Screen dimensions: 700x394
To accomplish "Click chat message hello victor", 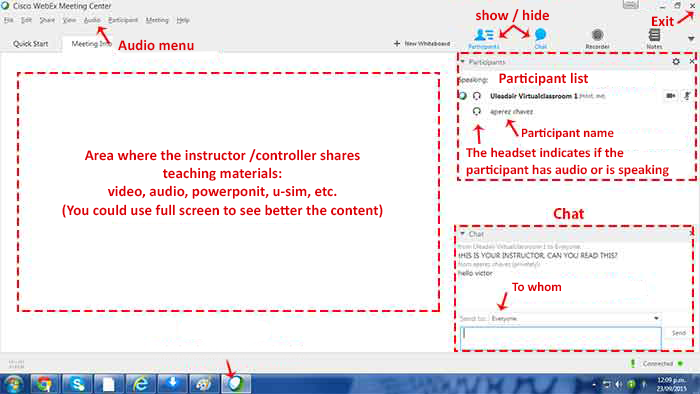I will pos(475,273).
